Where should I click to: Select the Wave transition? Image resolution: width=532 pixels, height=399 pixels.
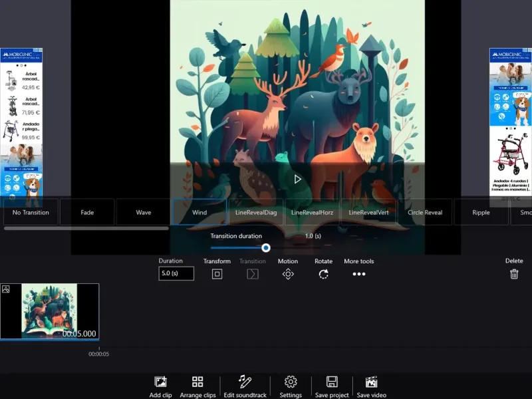[143, 212]
